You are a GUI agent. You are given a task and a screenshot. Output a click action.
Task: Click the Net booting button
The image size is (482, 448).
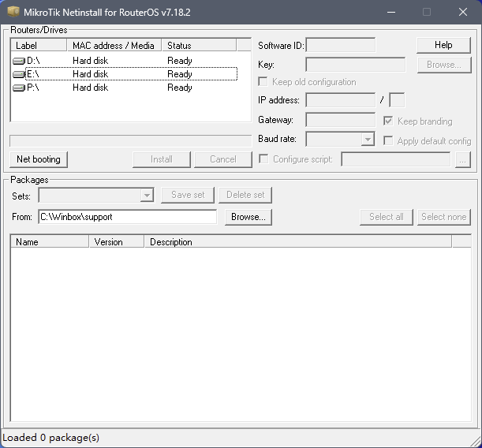click(x=39, y=159)
